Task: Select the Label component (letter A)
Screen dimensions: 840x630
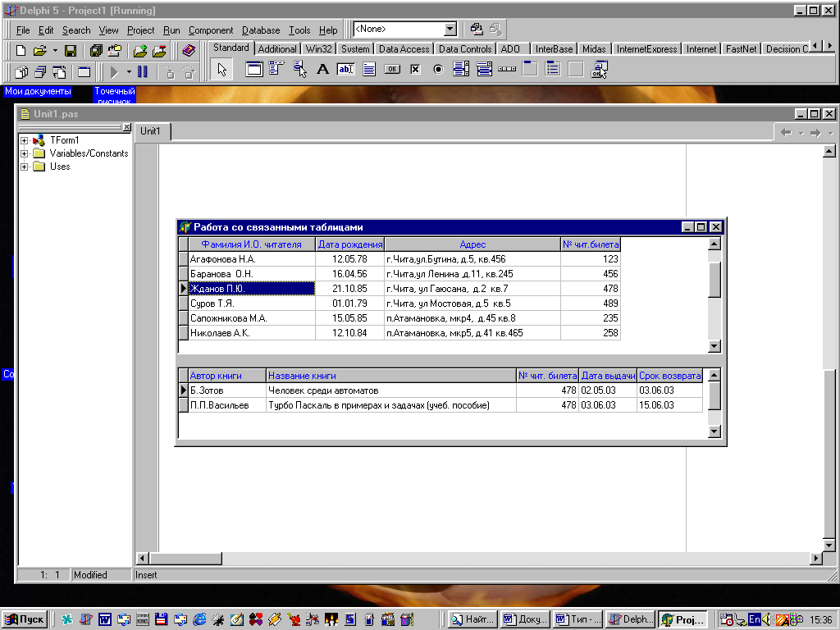Action: click(322, 69)
